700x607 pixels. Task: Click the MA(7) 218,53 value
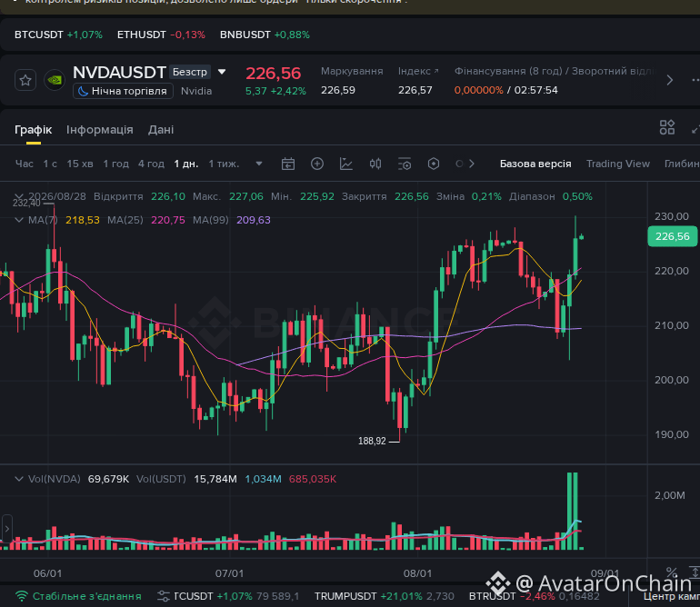point(83,220)
